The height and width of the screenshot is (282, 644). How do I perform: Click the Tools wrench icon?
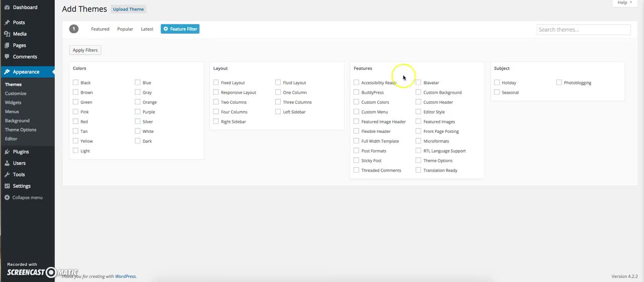tap(7, 175)
